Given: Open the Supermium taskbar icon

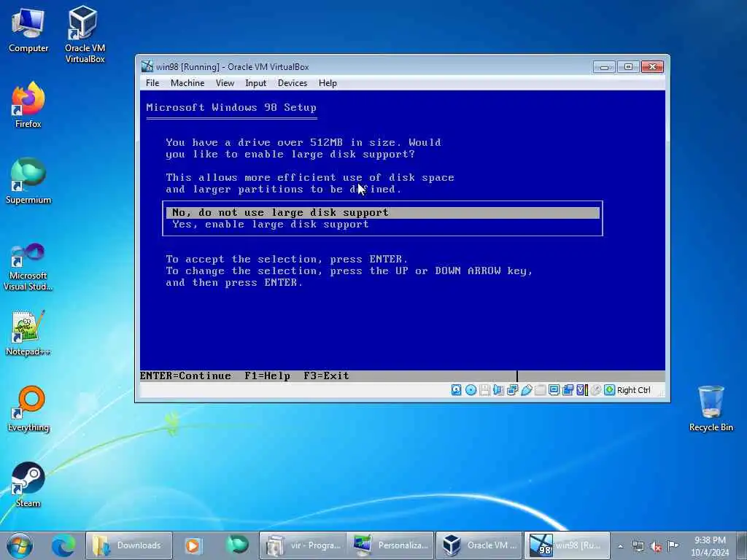Looking at the screenshot, I should click(x=237, y=545).
